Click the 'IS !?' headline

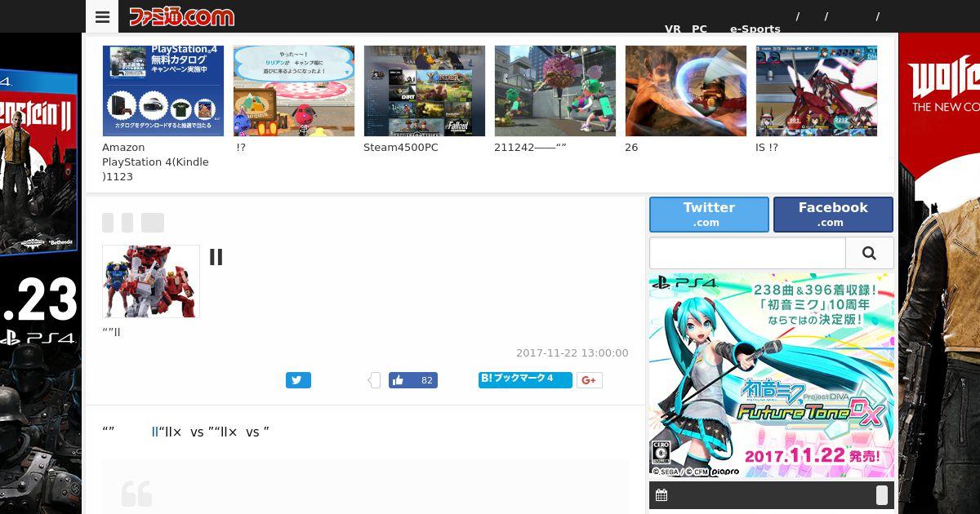[x=767, y=148]
